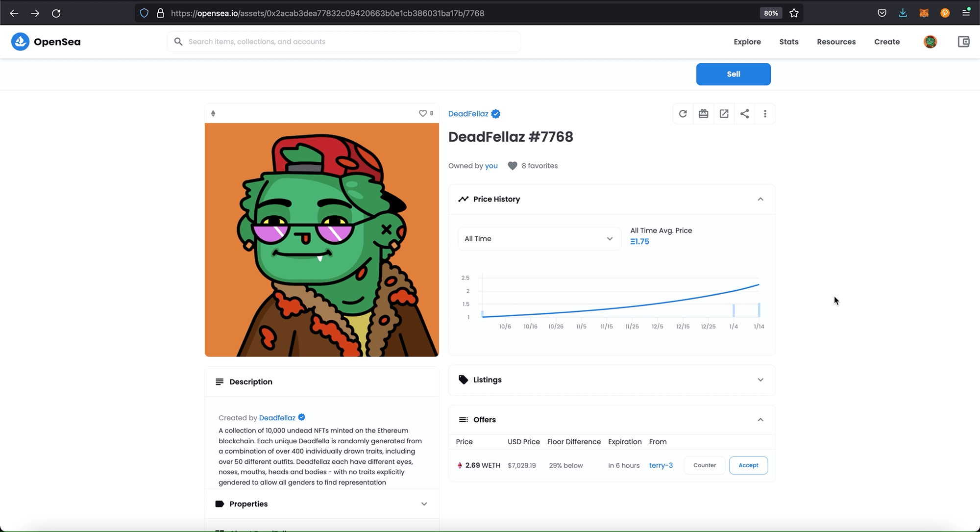Viewport: 980px width, 532px height.
Task: Open the three-dot more options menu
Action: [x=765, y=114]
